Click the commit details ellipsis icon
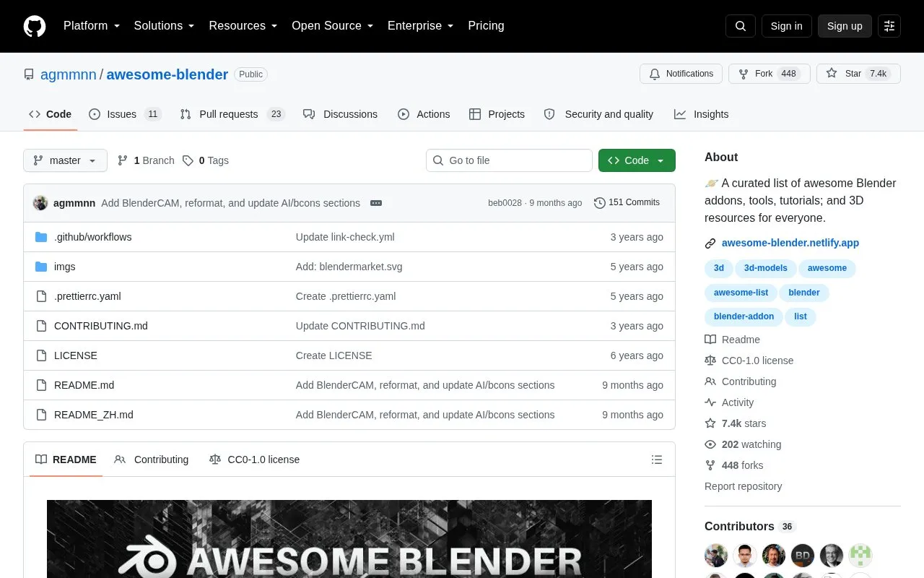The height and width of the screenshot is (578, 924). 376,203
